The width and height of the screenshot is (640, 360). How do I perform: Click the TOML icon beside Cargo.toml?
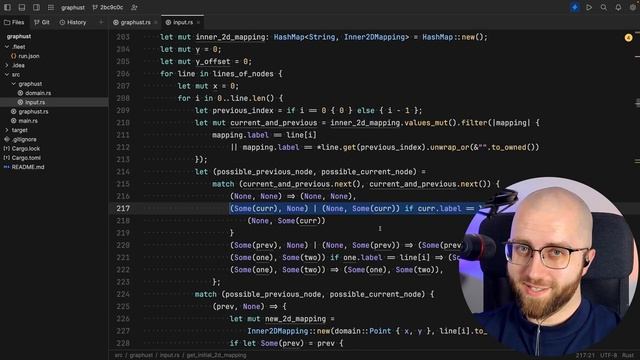point(7,158)
